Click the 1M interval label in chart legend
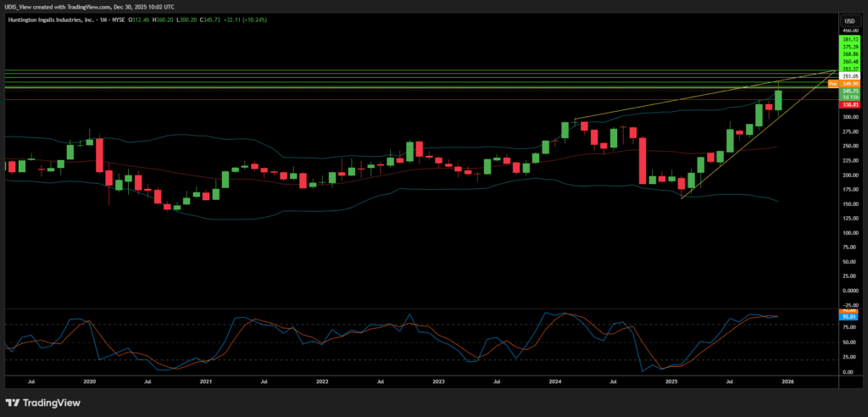Viewport: 868px width, 417px height. click(104, 19)
